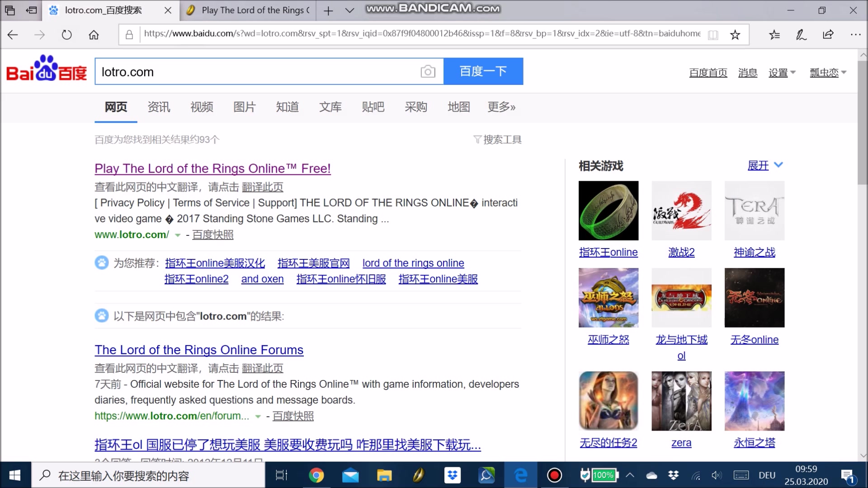Open the tab previews chevron
Screen dimensions: 868x488
click(349, 10)
